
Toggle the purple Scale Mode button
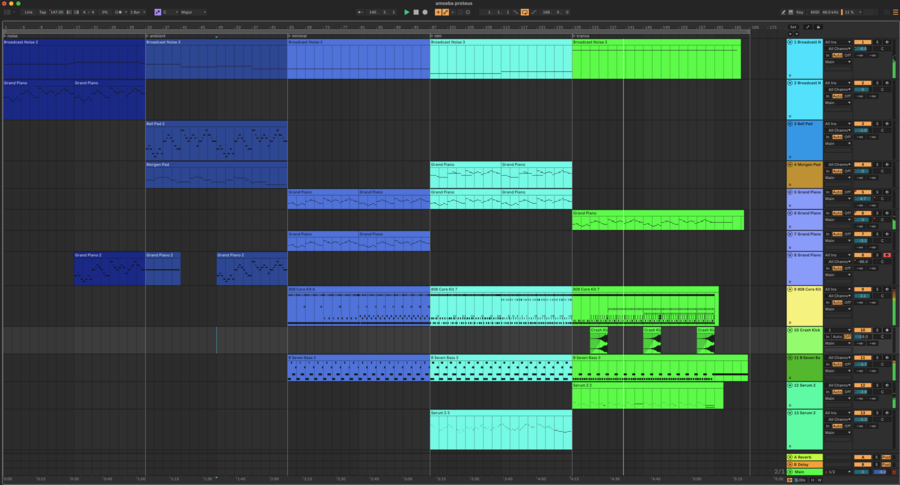157,12
